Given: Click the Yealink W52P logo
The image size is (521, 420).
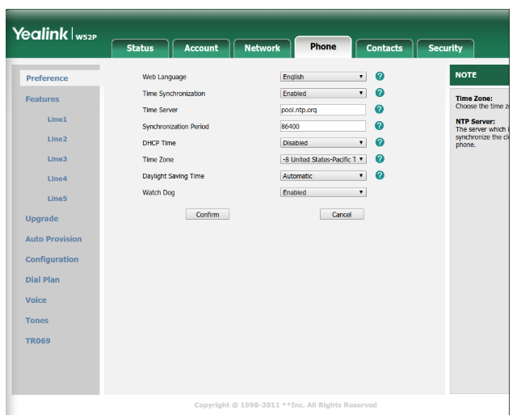Looking at the screenshot, I should pos(54,34).
